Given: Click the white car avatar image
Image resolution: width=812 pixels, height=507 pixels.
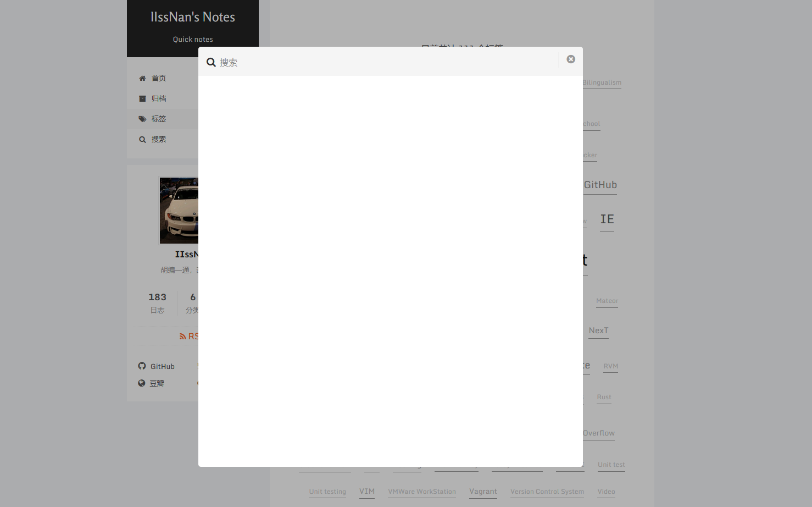Looking at the screenshot, I should point(179,210).
